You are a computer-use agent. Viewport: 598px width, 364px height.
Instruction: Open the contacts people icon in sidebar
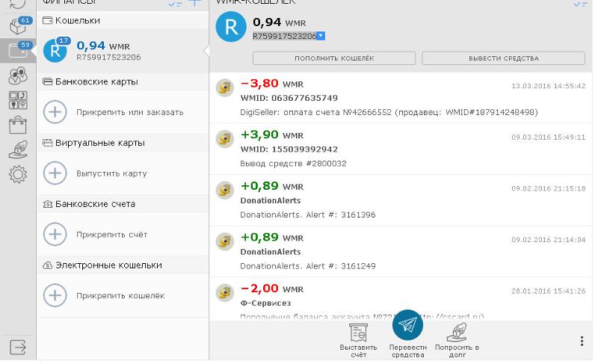point(18,75)
